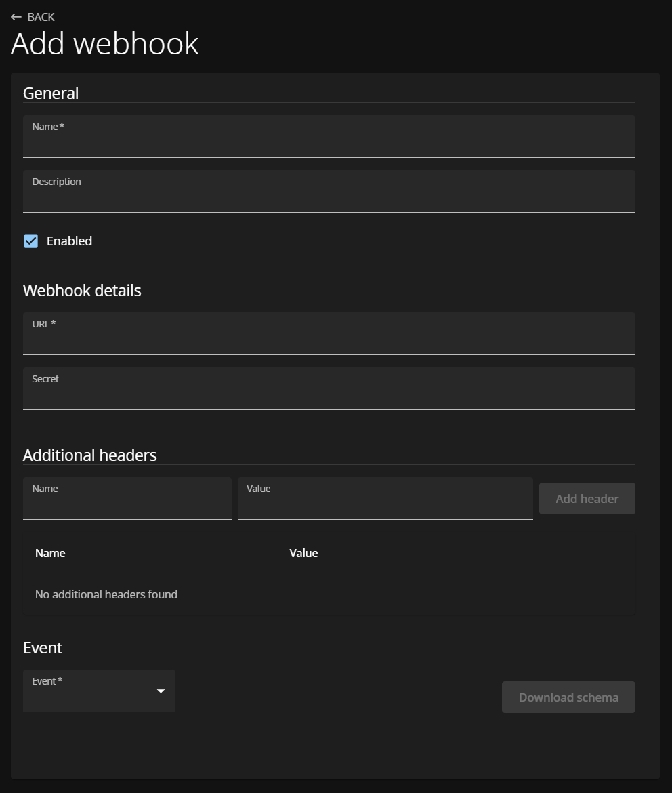Select the webhook URL input
672x793 pixels.
pyautogui.click(x=329, y=333)
